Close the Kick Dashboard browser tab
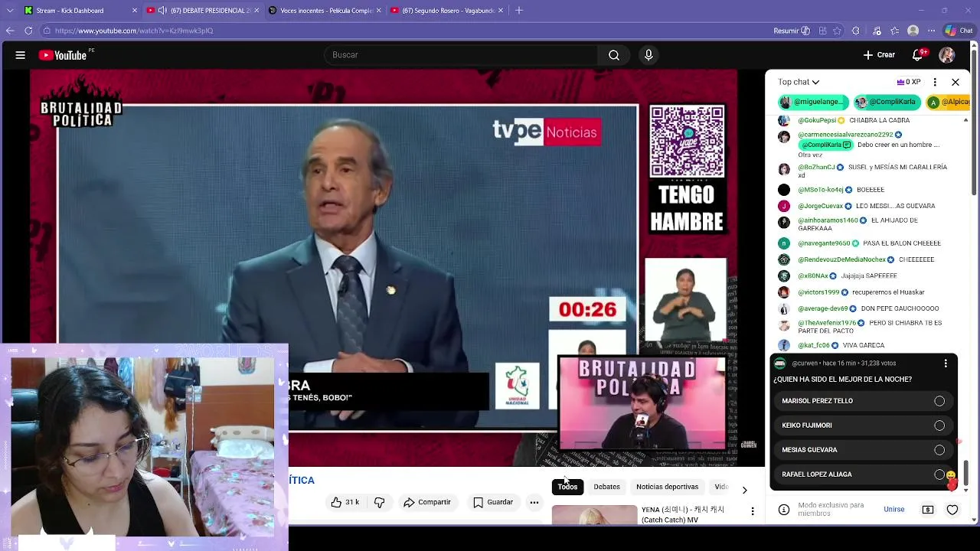This screenshot has width=980, height=551. click(135, 10)
